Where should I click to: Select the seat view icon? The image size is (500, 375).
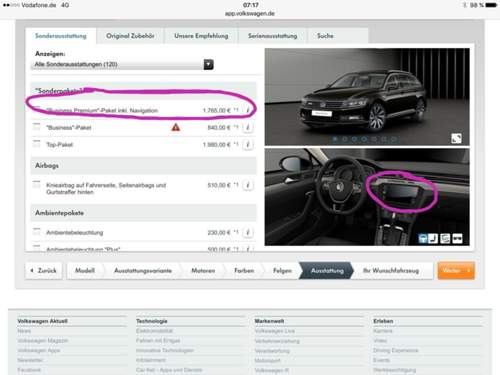coord(433,239)
